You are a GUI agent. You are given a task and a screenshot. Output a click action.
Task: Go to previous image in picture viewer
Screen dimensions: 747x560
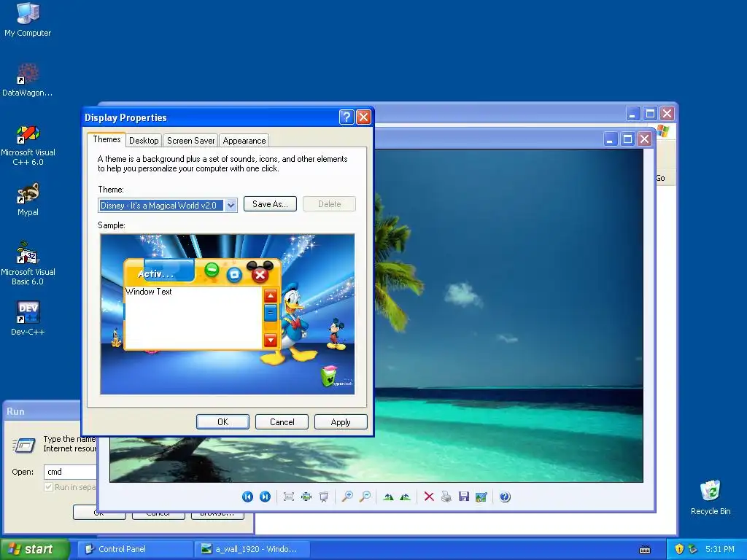point(247,497)
